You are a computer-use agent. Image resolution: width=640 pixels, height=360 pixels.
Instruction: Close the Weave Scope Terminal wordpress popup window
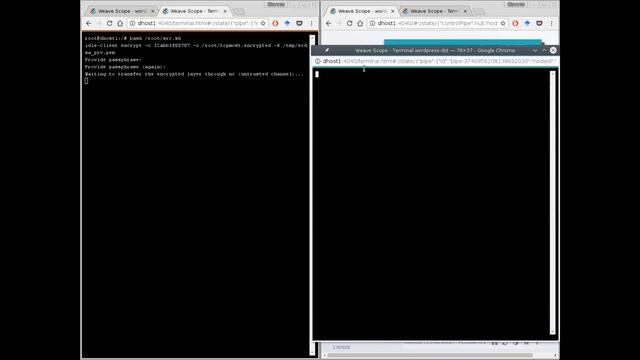click(553, 50)
